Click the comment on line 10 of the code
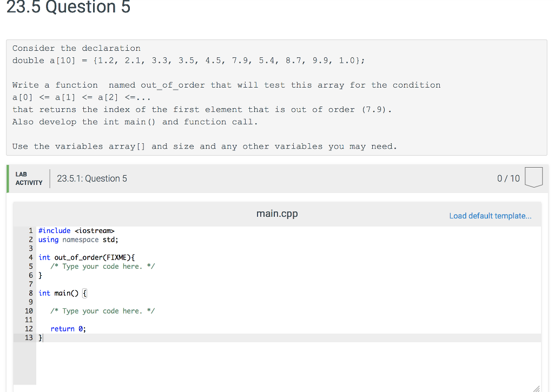The height and width of the screenshot is (392, 554). (x=102, y=311)
